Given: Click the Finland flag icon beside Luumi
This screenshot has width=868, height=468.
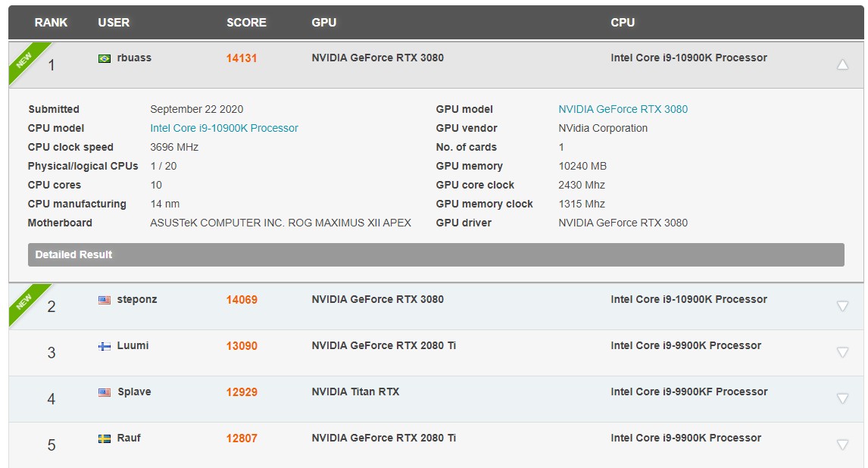Looking at the screenshot, I should [x=105, y=346].
